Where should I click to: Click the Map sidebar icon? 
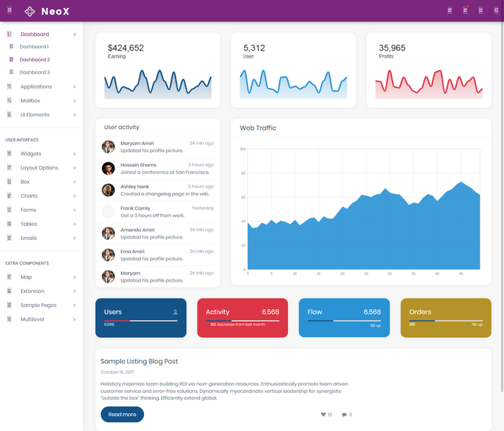coord(9,277)
